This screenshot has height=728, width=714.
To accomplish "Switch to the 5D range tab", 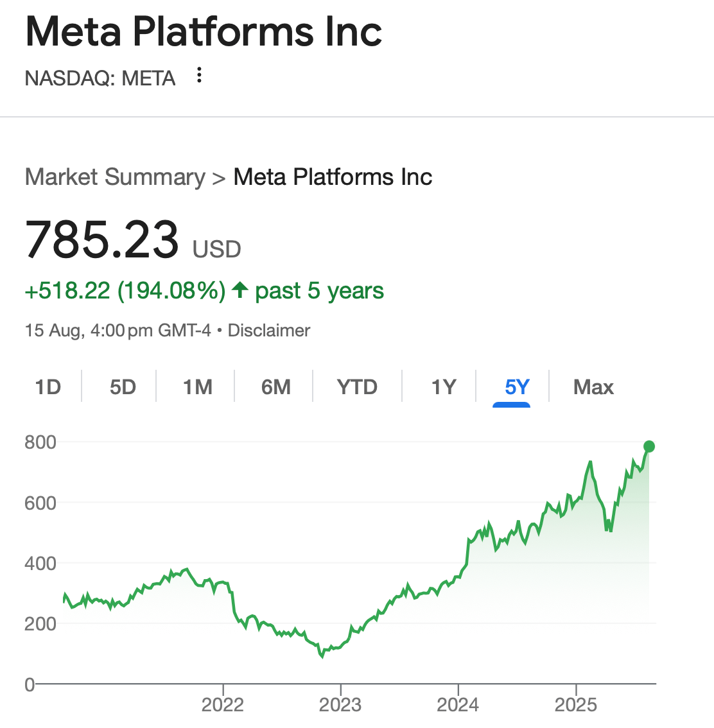I will pyautogui.click(x=123, y=386).
